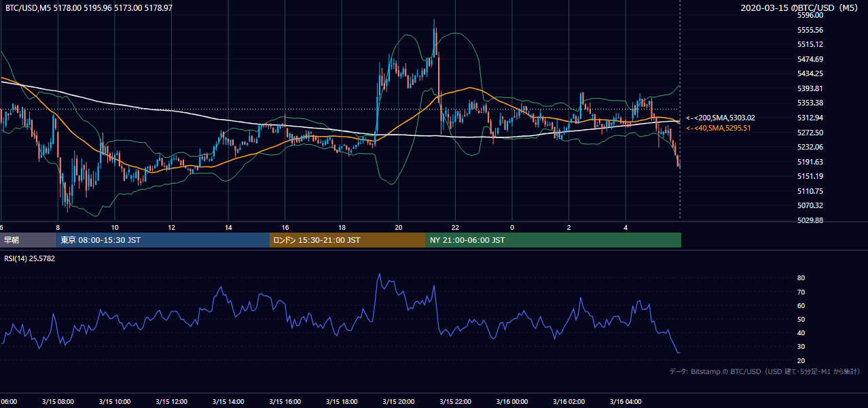Click the hour tick 4 under price chart
Viewport: 868px width, 408px height.
click(x=626, y=227)
